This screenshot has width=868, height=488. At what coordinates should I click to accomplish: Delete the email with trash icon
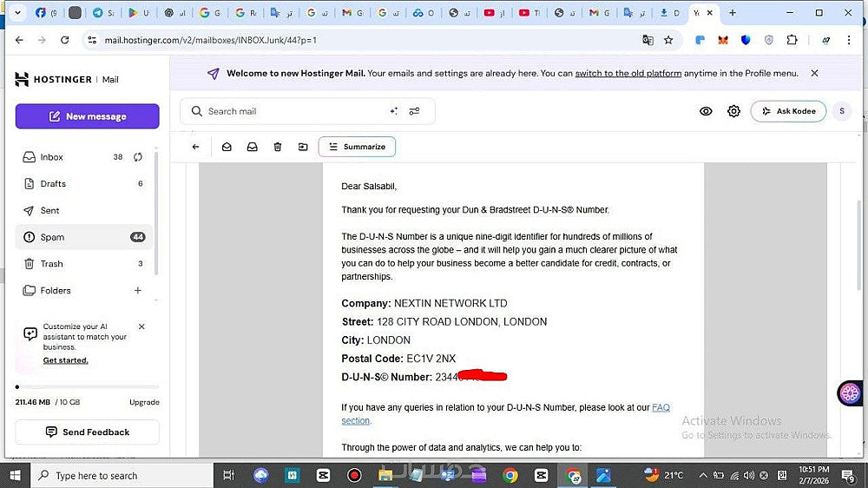pyautogui.click(x=278, y=147)
